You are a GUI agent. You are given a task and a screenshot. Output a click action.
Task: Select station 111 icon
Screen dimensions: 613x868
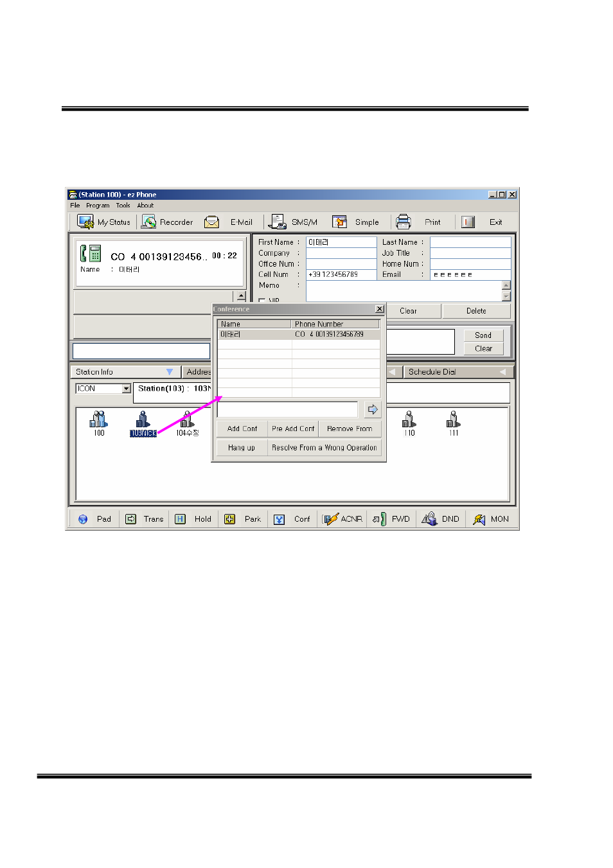pyautogui.click(x=454, y=424)
